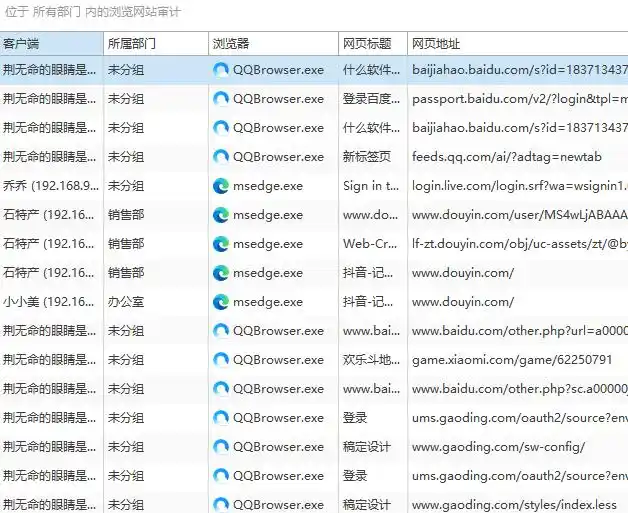Click Edge icon in login.live.com row
This screenshot has height=513, width=628.
click(221, 186)
